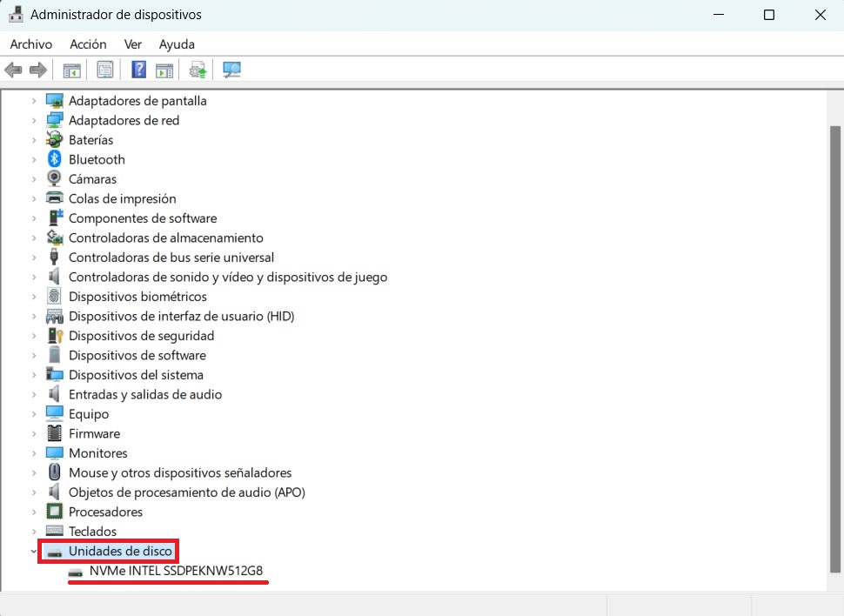
Task: Open the Properties toolbar icon
Action: [x=105, y=70]
